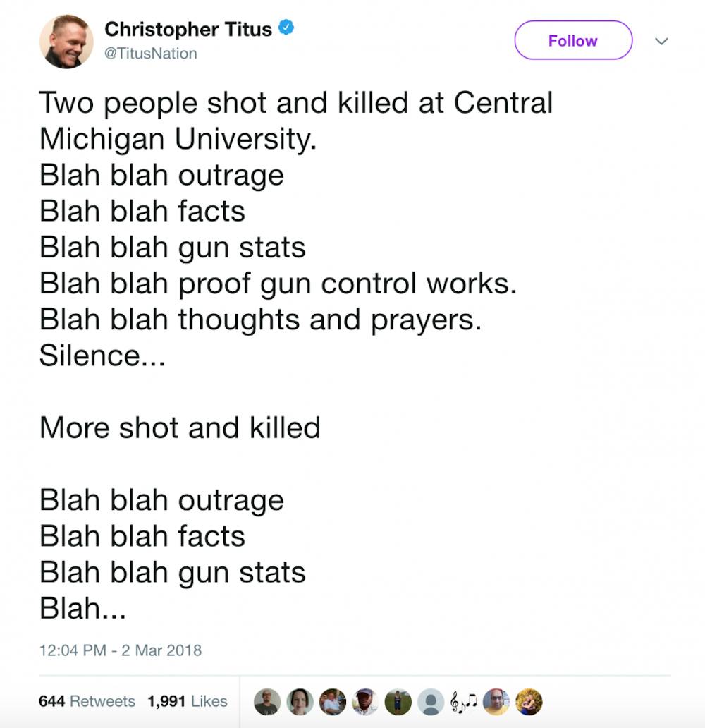The height and width of the screenshot is (728, 705).
Task: Click the liker avatar standing on grass field
Action: click(398, 701)
